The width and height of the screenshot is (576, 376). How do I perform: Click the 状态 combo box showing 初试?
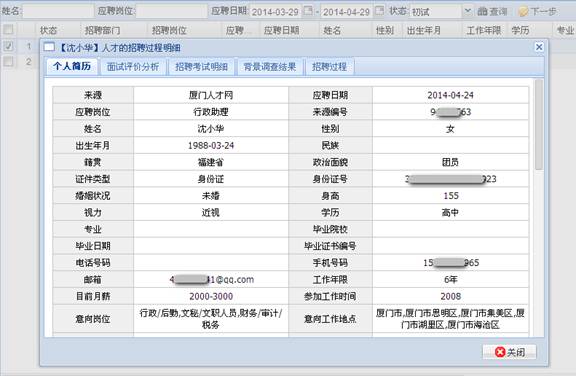click(x=440, y=11)
